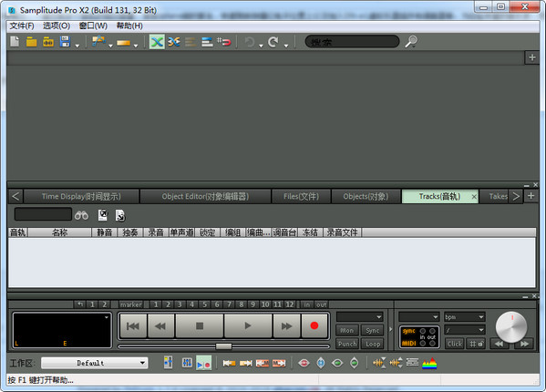Switch to the Files(文件) tab
Viewport: 546px width, 392px height.
[x=301, y=196]
